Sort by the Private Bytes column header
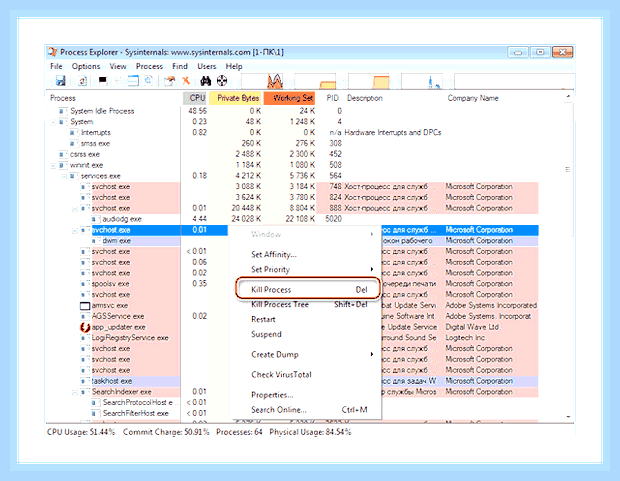The image size is (620, 481). (x=235, y=98)
